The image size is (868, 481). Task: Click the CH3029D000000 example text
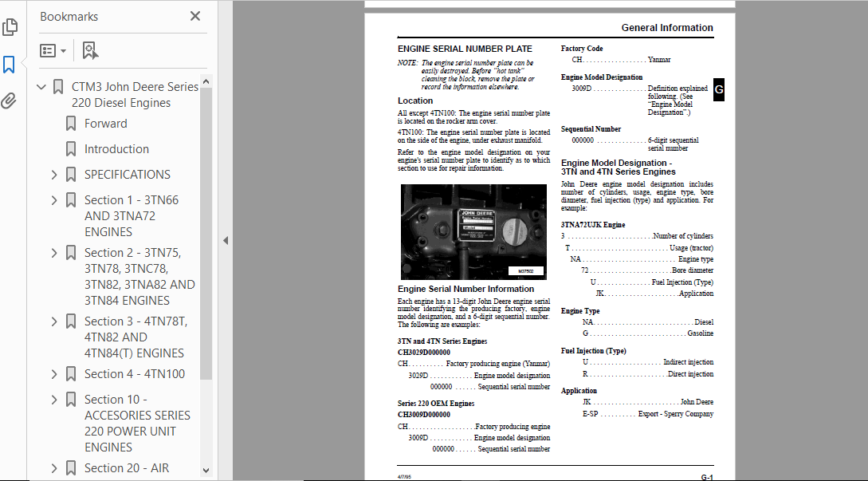click(x=424, y=353)
